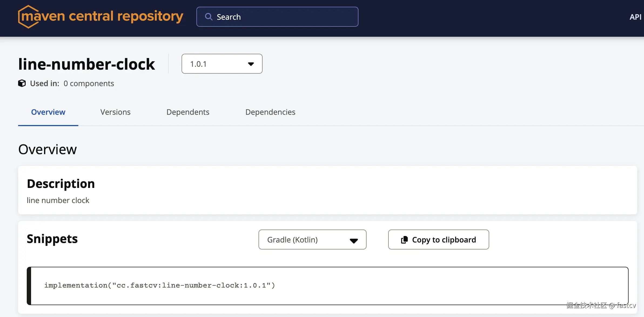Click the line number clock description text
The width and height of the screenshot is (644, 317).
pos(58,200)
